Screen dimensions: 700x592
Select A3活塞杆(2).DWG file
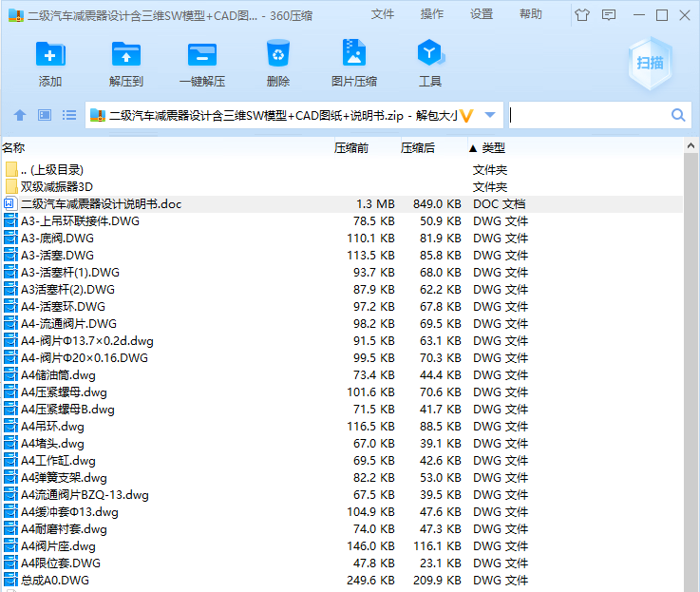click(x=343, y=290)
